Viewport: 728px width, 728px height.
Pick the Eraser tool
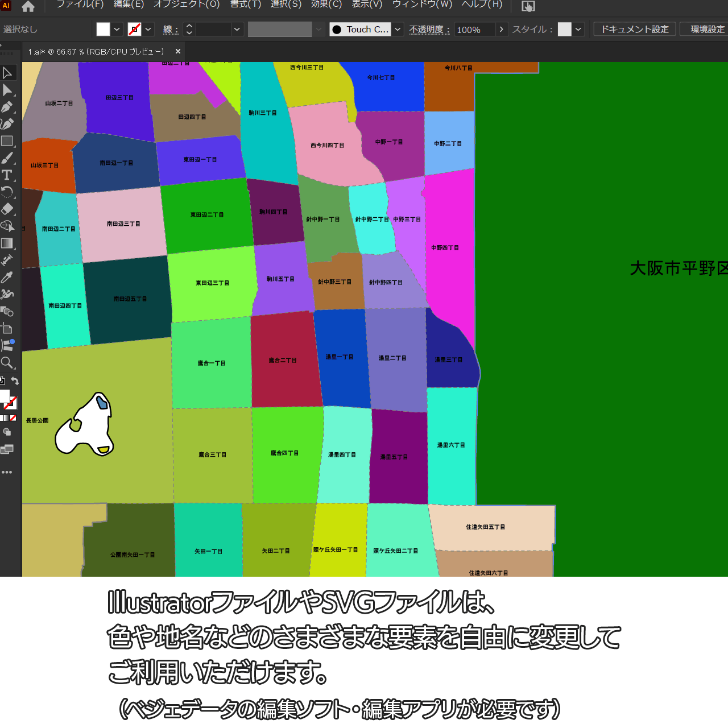pyautogui.click(x=7, y=209)
